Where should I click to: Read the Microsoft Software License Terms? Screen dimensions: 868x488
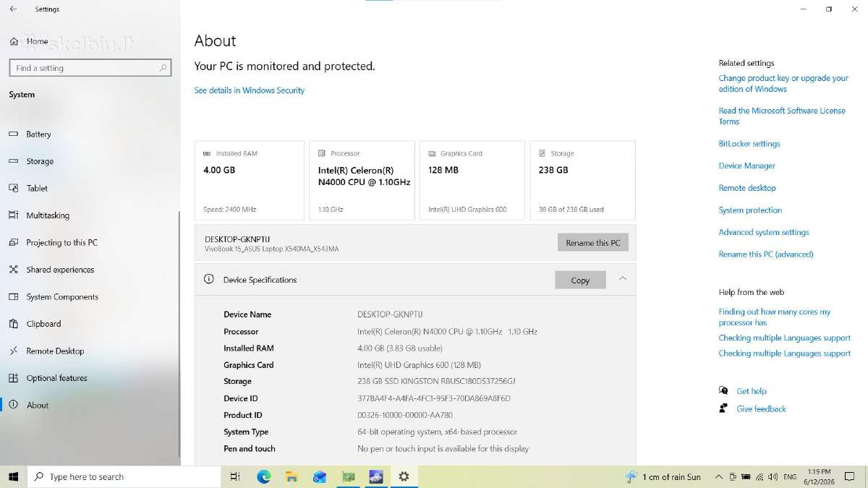(782, 116)
